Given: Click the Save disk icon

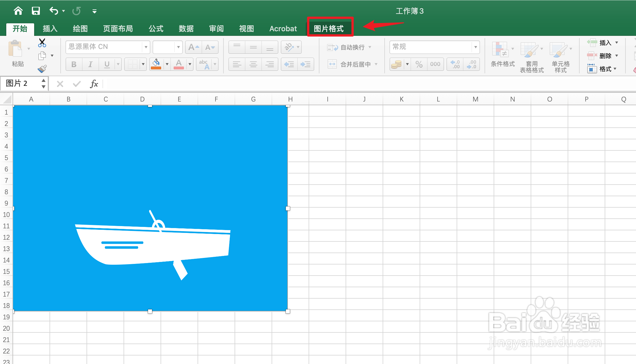Looking at the screenshot, I should pyautogui.click(x=36, y=11).
